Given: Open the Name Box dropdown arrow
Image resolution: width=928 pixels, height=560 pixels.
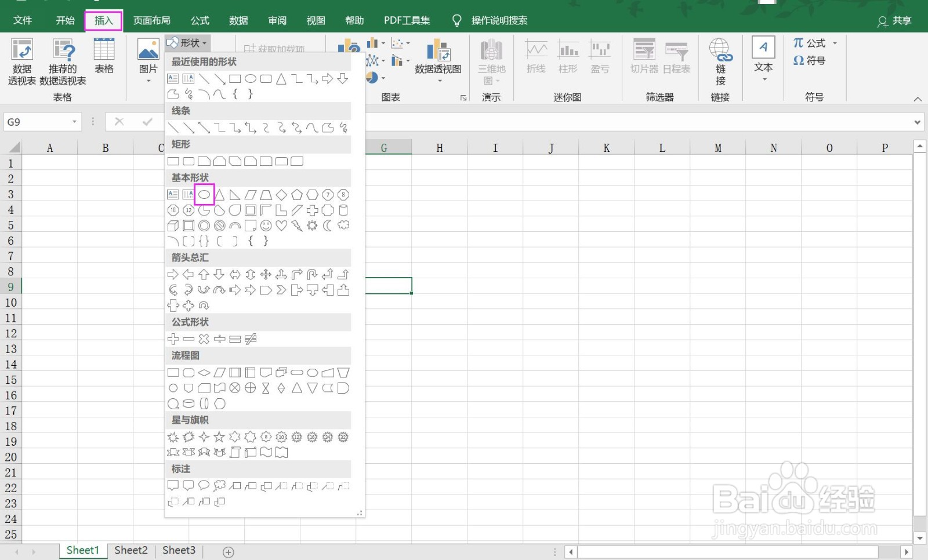Looking at the screenshot, I should [74, 122].
